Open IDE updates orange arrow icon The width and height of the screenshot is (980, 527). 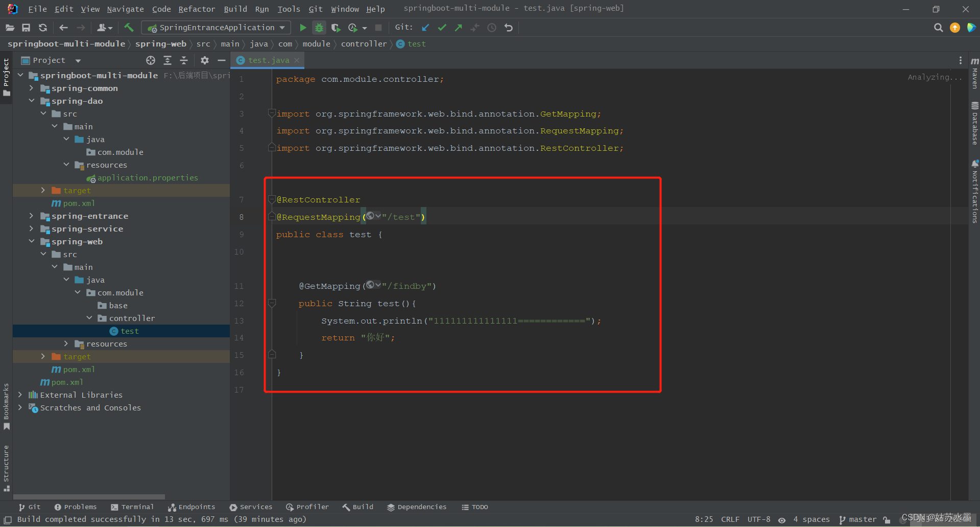955,28
